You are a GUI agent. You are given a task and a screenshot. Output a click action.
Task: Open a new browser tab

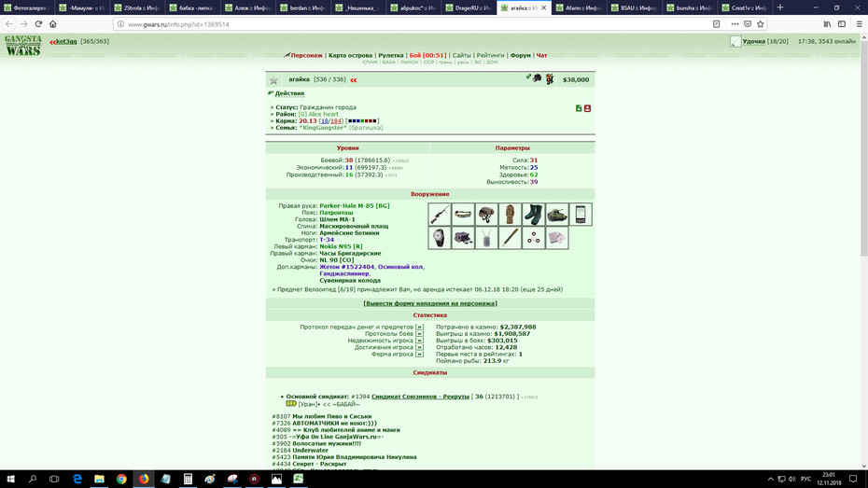780,7
